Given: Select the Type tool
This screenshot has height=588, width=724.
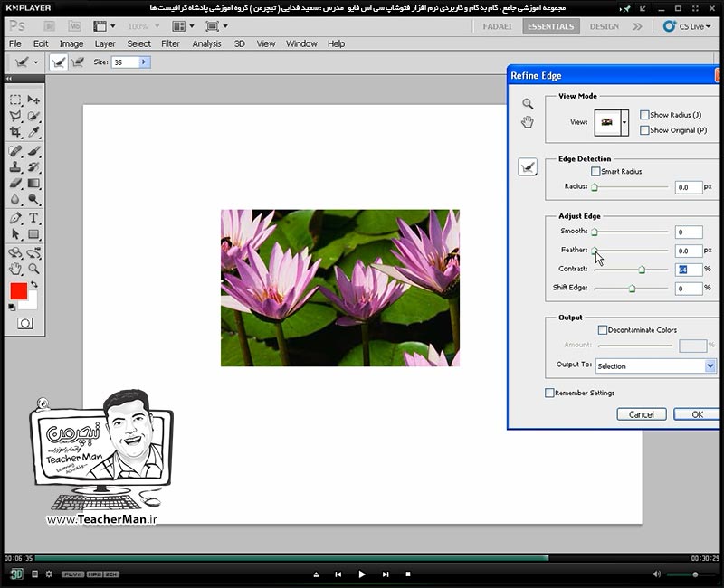Looking at the screenshot, I should [33, 218].
